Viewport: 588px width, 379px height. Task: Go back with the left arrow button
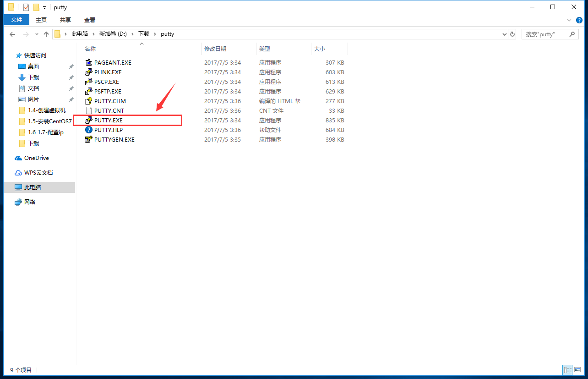pos(12,34)
